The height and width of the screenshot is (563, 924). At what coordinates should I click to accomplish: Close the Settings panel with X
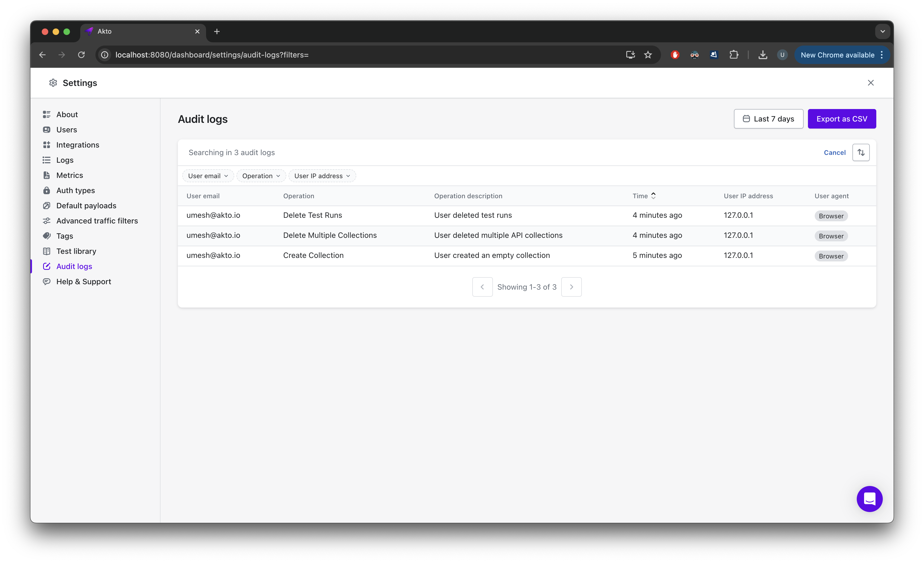[x=870, y=82]
